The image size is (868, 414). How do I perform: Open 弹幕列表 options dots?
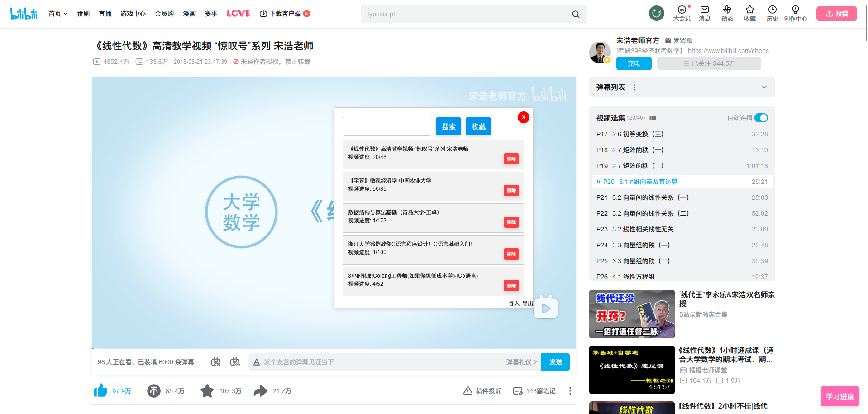click(634, 87)
